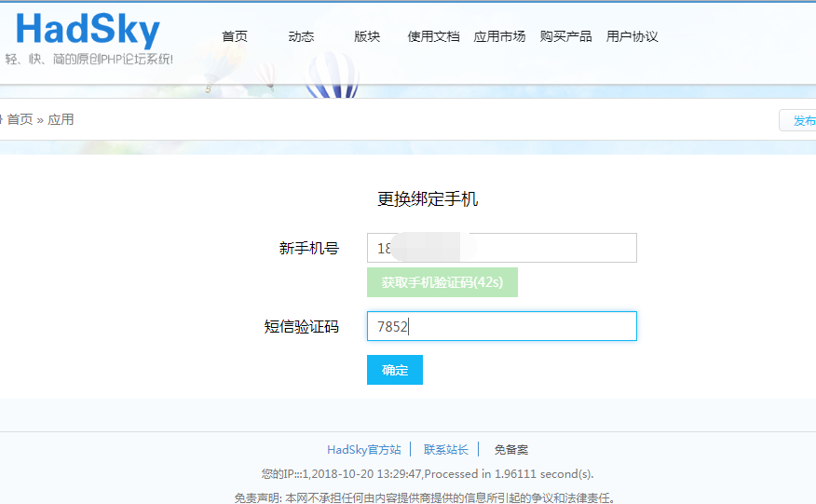View the 用户协议 page
Image resolution: width=816 pixels, height=504 pixels.
pyautogui.click(x=632, y=36)
